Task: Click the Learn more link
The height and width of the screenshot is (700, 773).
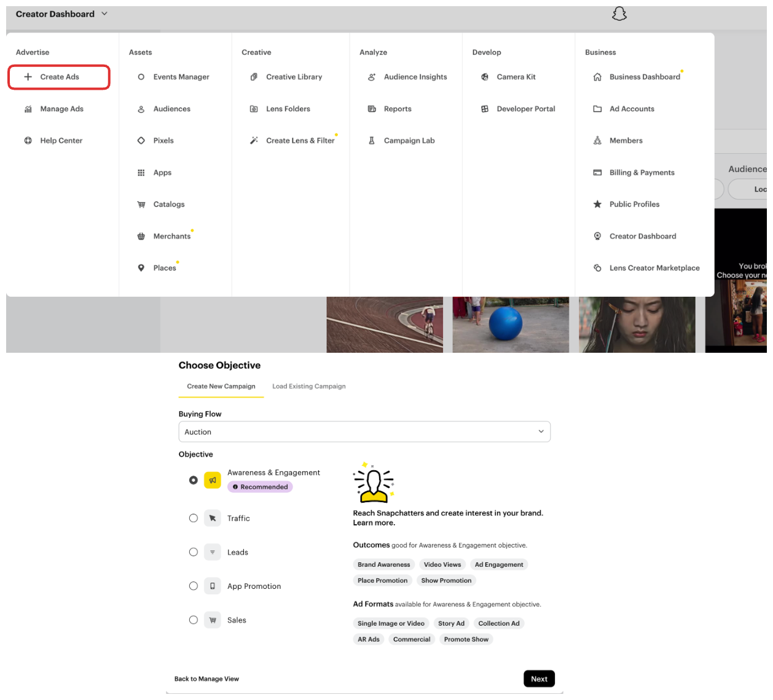Action: (x=374, y=523)
